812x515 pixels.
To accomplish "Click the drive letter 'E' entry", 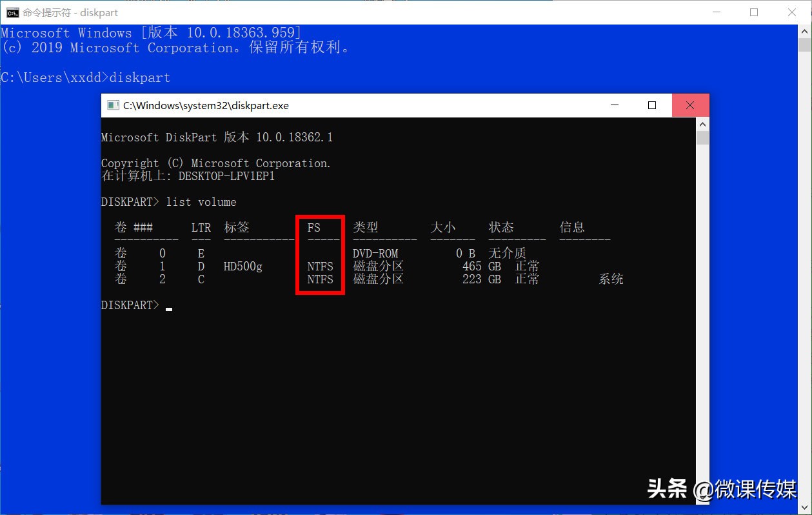I will coord(201,254).
